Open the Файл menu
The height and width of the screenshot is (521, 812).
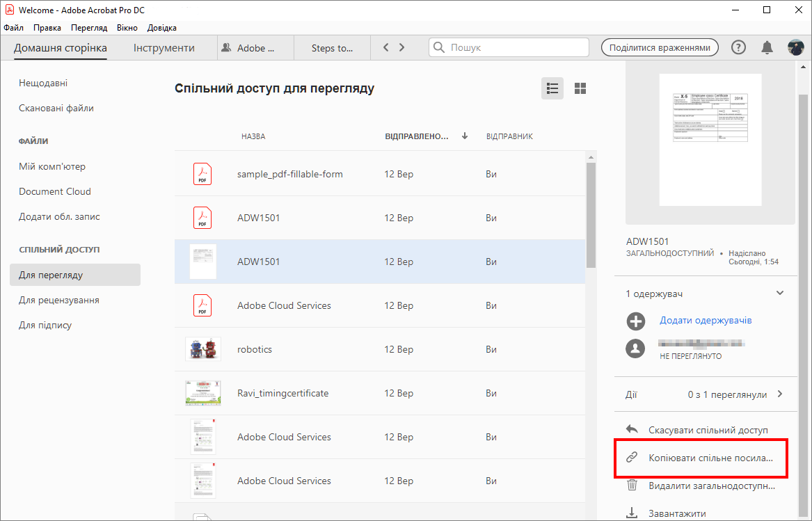coord(13,27)
